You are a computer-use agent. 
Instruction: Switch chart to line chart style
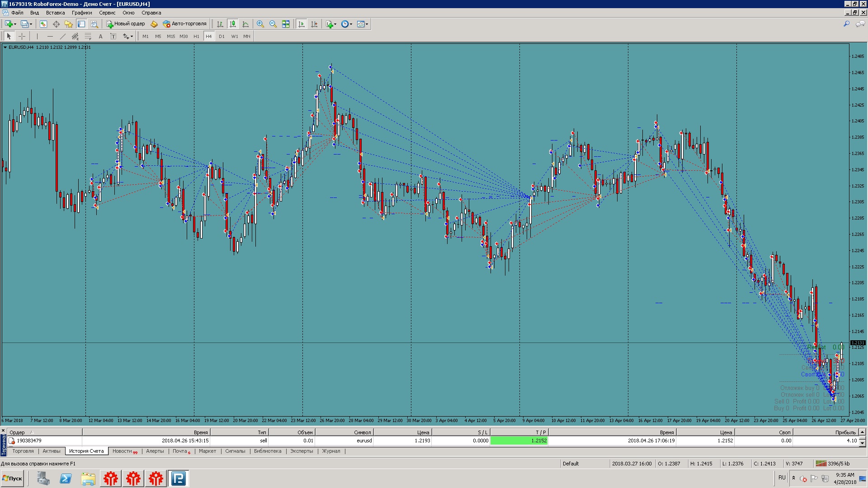(x=245, y=24)
